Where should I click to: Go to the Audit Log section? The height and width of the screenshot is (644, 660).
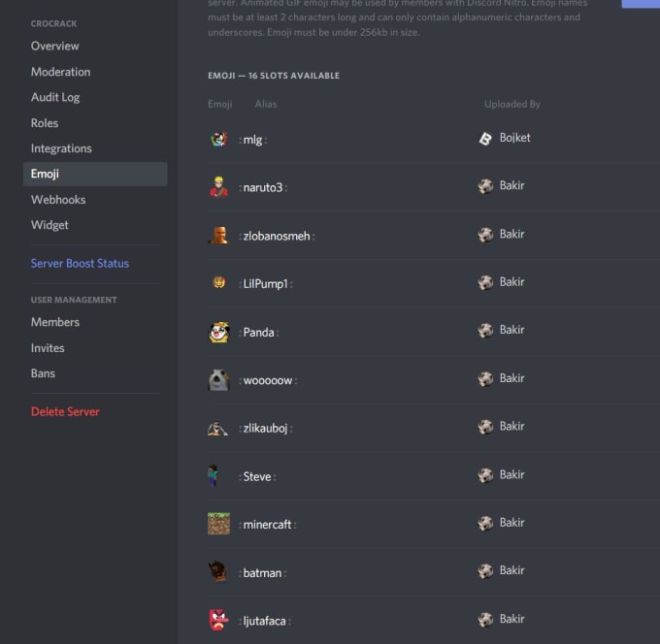[55, 97]
